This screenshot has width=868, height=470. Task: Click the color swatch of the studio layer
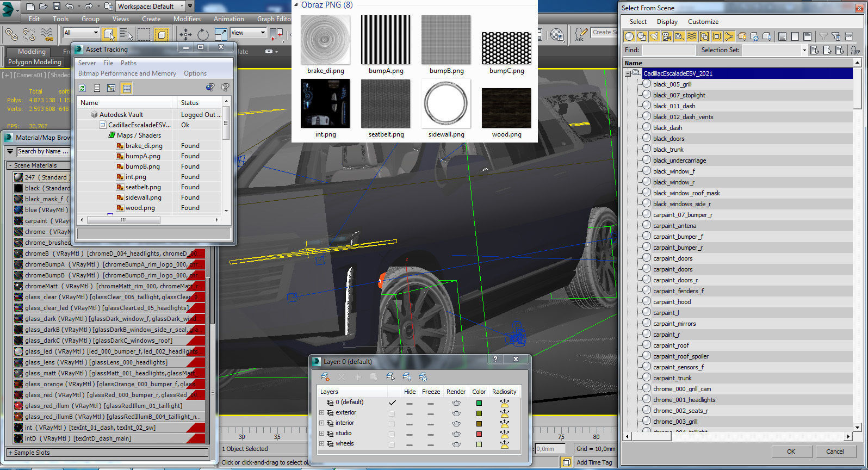click(x=479, y=434)
